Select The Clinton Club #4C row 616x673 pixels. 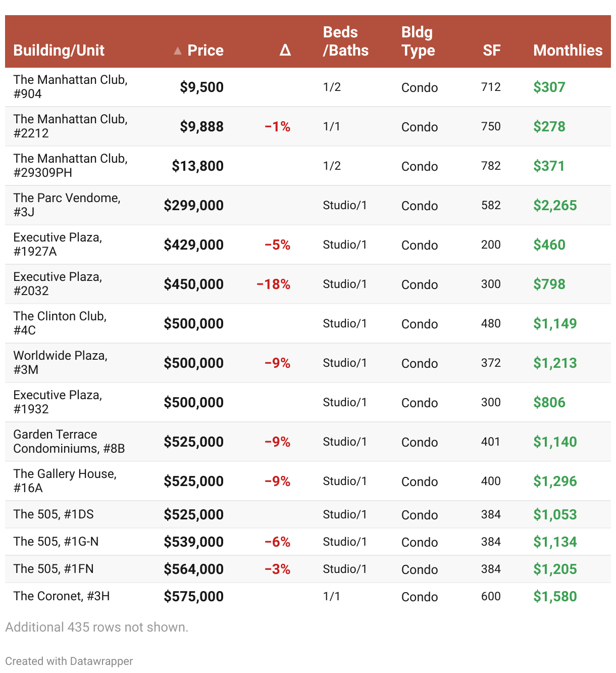coord(60,323)
